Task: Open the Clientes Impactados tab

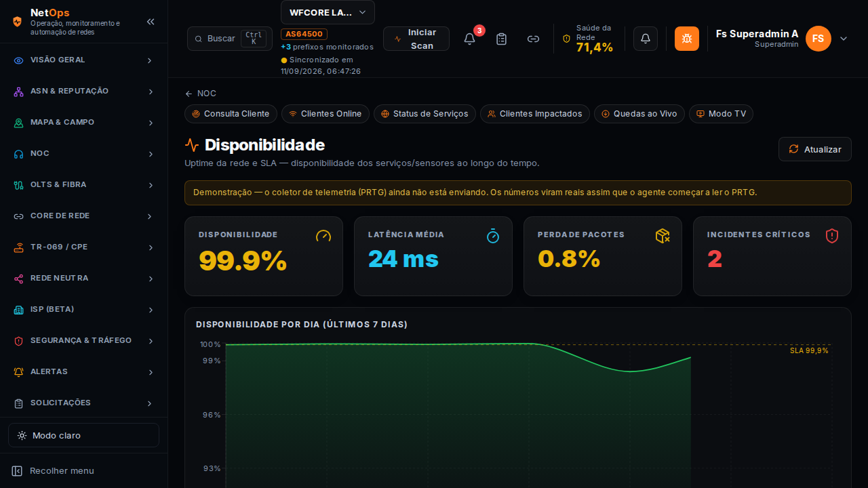Action: click(x=535, y=114)
